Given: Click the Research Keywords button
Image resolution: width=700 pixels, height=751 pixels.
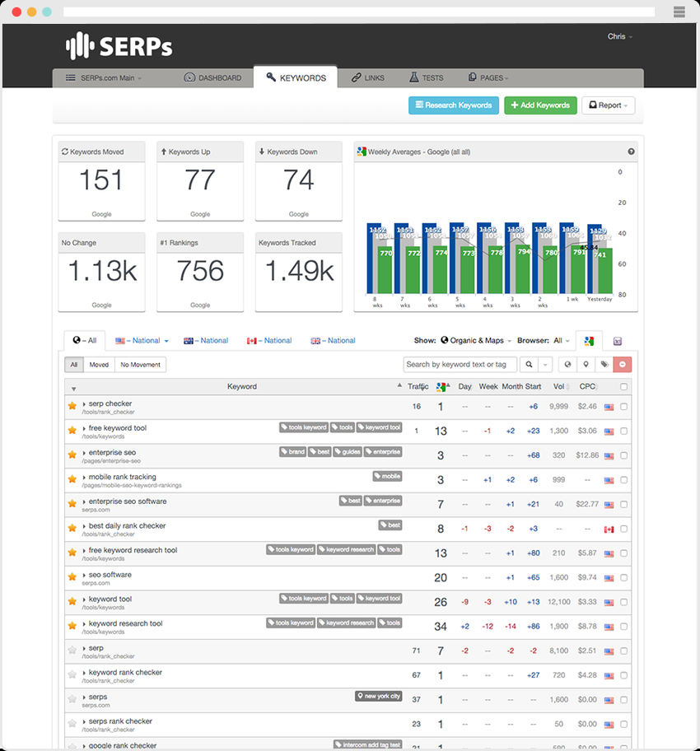Looking at the screenshot, I should [453, 105].
